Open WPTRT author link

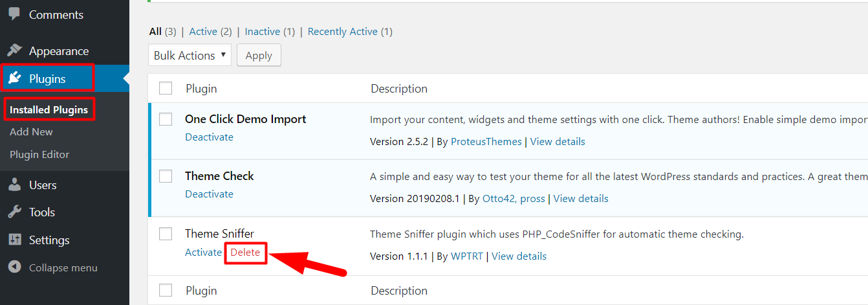[x=467, y=256]
